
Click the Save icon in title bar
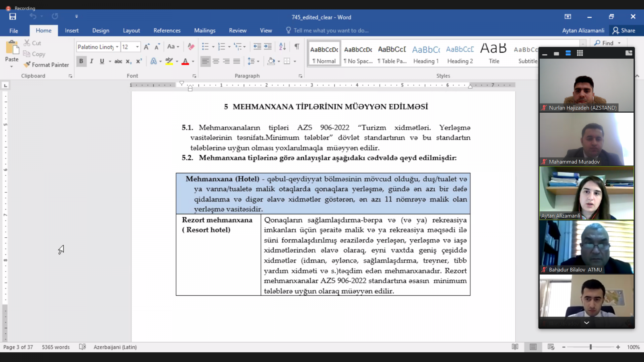click(12, 16)
